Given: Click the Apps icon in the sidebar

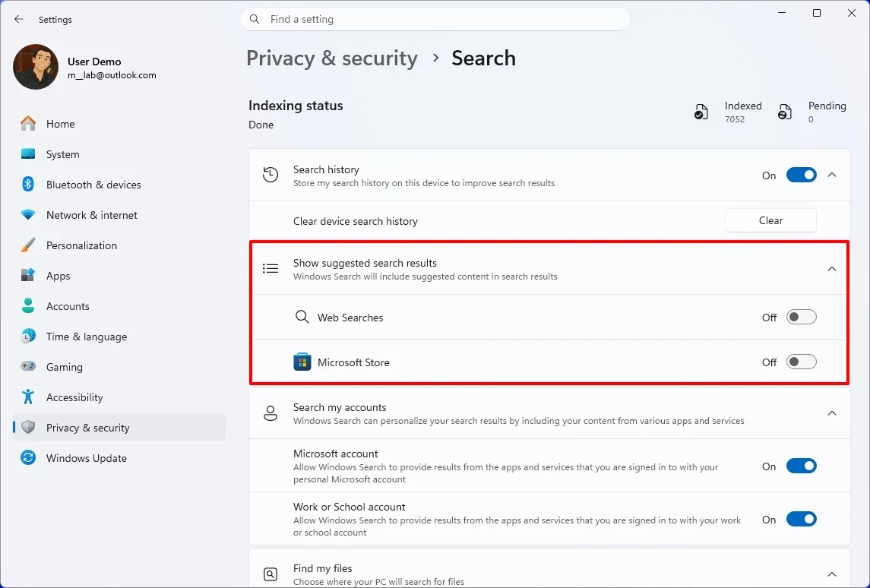Looking at the screenshot, I should [28, 276].
